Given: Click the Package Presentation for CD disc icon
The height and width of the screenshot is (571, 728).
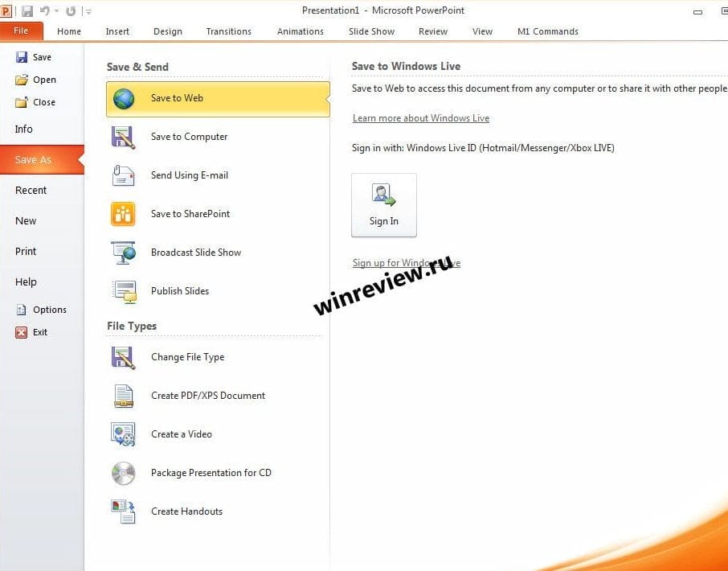Looking at the screenshot, I should click(x=124, y=473).
